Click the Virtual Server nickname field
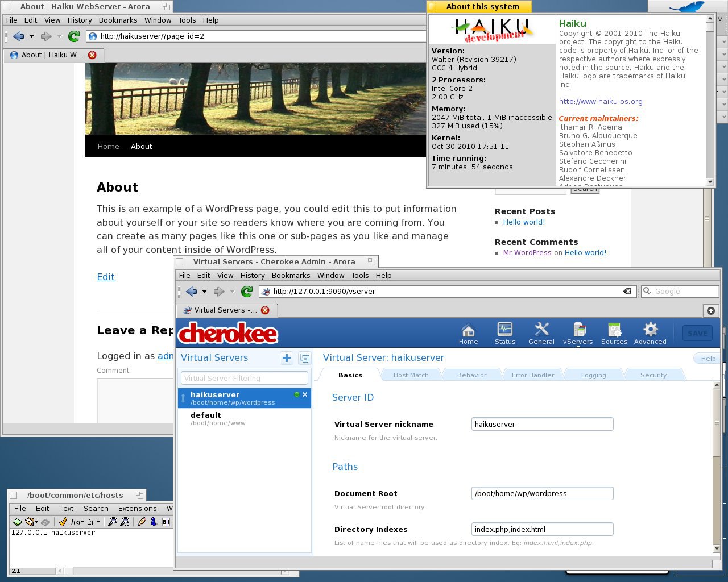This screenshot has width=728, height=582. coord(542,424)
